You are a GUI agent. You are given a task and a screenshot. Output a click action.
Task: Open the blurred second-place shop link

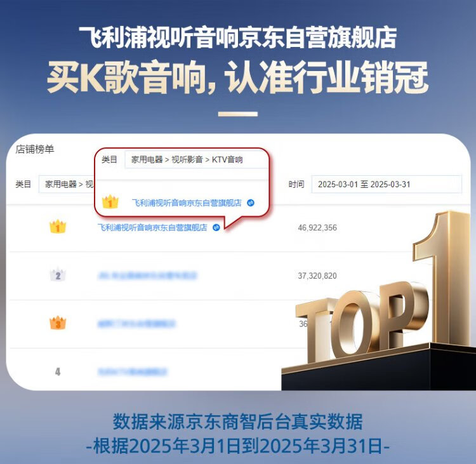pos(147,275)
